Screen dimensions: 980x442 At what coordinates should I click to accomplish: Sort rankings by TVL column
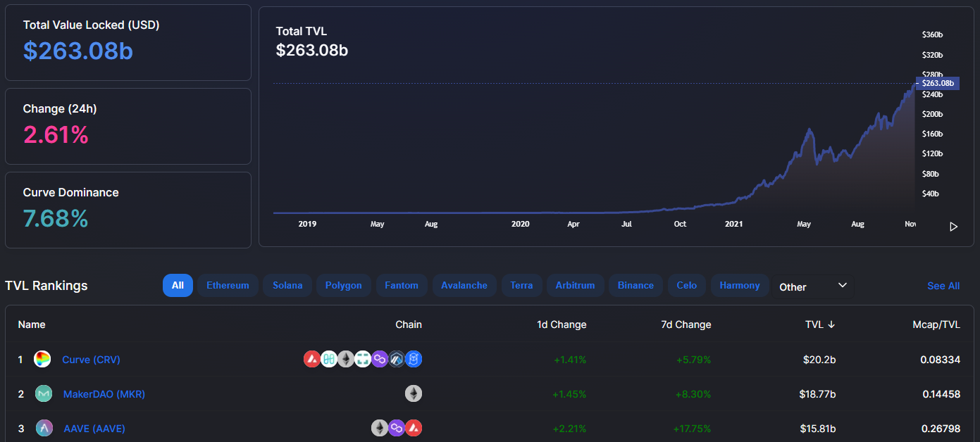click(x=820, y=324)
